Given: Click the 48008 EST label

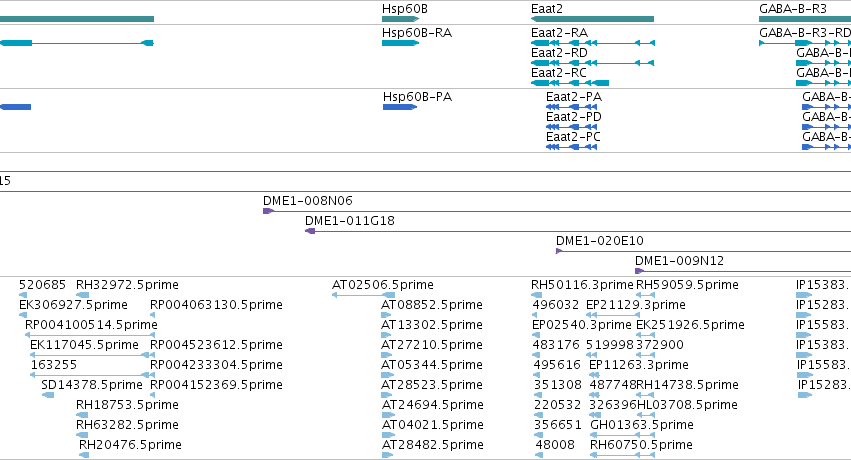Looking at the screenshot, I should (555, 445).
